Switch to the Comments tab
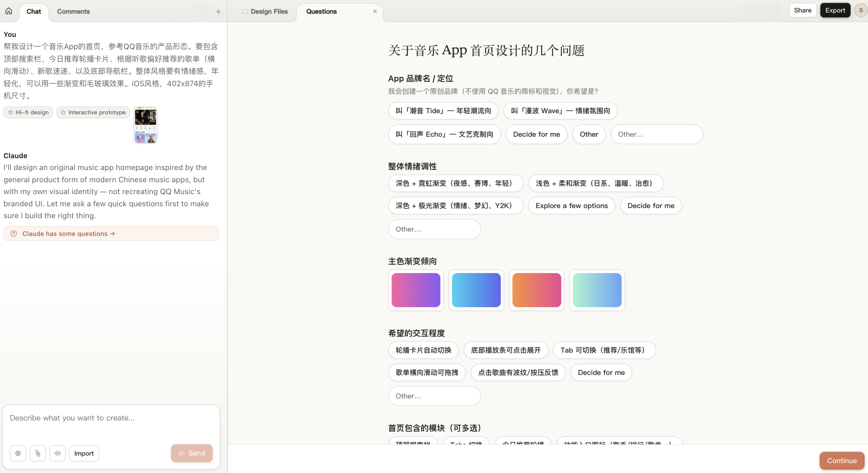 [x=73, y=12]
